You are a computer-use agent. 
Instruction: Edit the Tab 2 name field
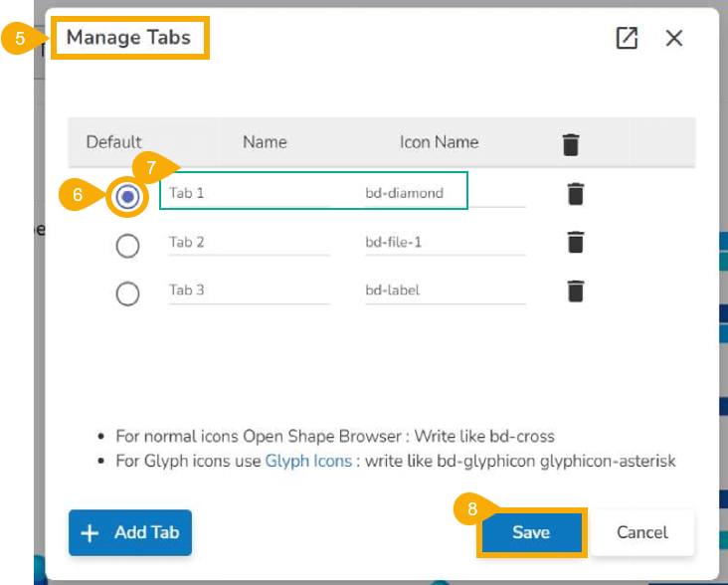[249, 242]
